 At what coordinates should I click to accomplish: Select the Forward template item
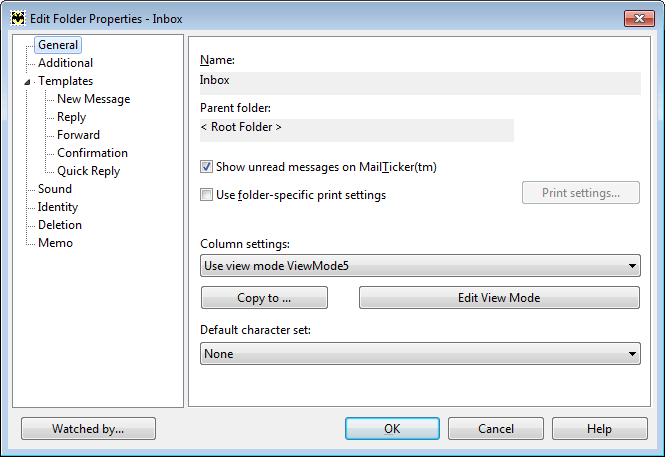78,135
